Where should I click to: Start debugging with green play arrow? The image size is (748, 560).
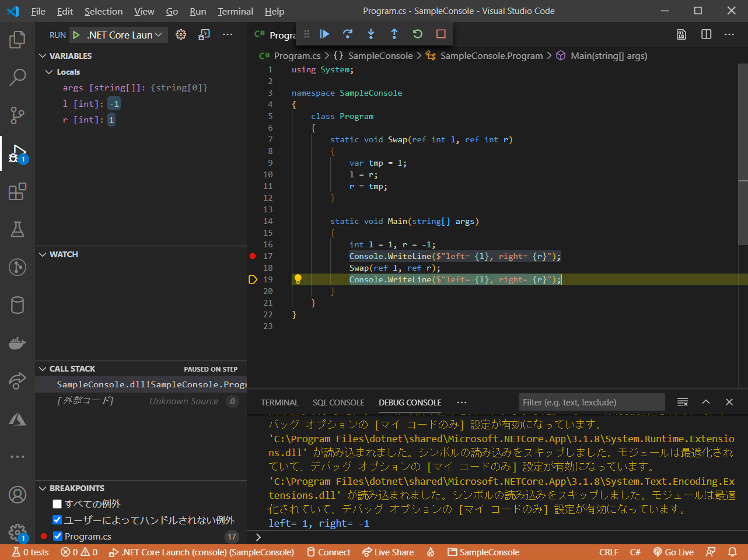(x=76, y=35)
